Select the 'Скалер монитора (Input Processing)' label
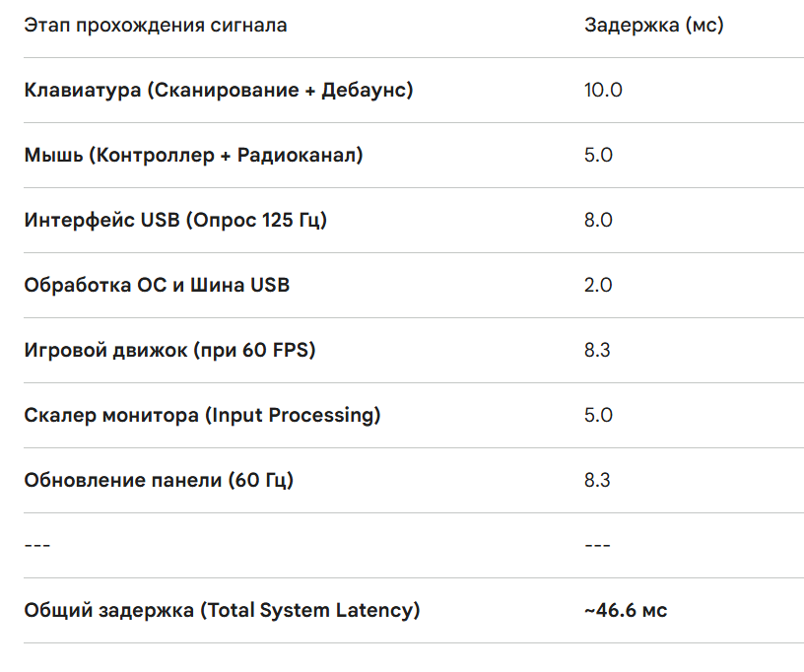 pos(203,415)
